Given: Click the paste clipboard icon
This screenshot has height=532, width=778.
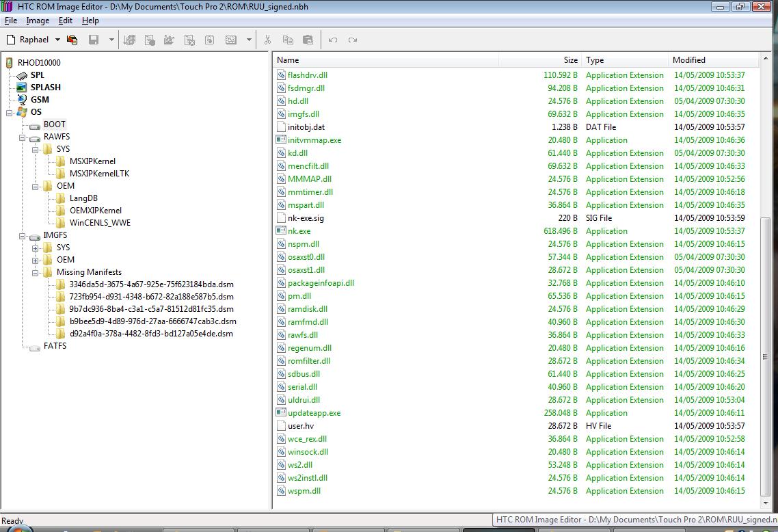Looking at the screenshot, I should tap(308, 40).
